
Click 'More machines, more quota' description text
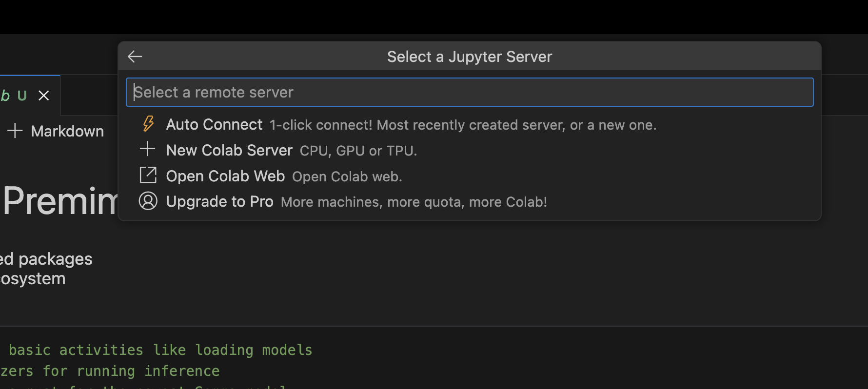click(x=414, y=202)
